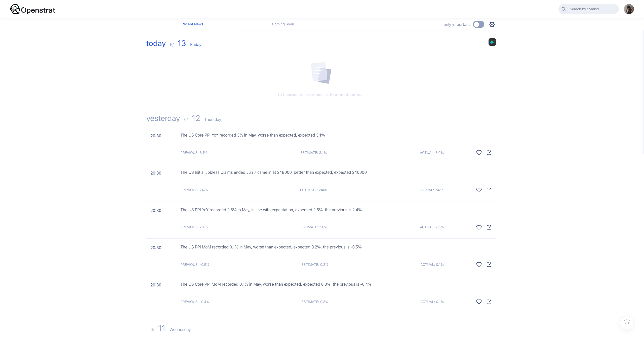Toggle the only important switch

click(x=478, y=24)
